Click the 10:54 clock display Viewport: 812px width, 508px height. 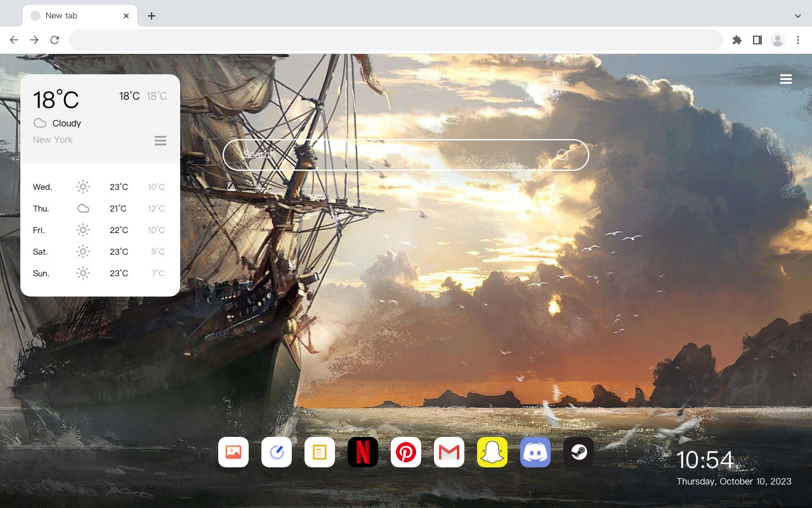click(x=705, y=460)
